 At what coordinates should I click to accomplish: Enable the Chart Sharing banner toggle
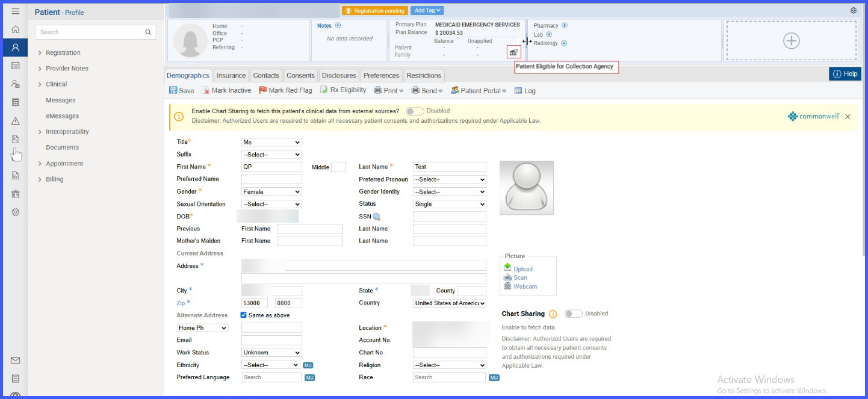[x=414, y=111]
